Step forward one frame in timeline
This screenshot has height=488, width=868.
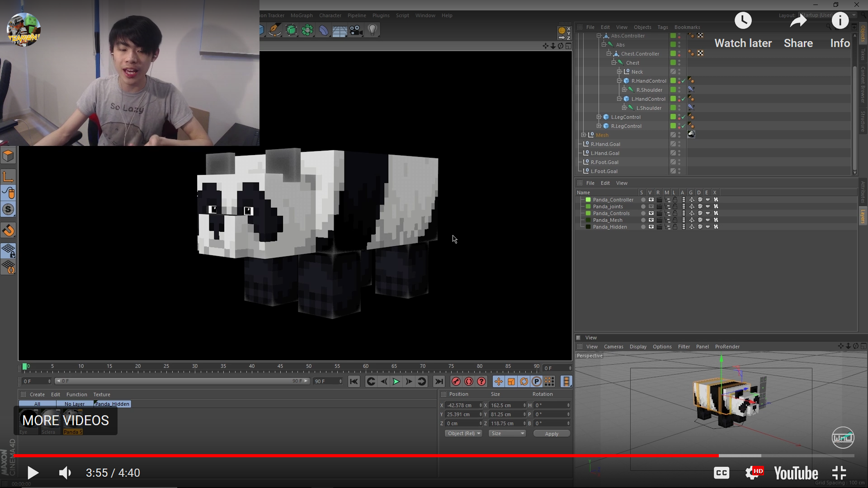pos(409,382)
